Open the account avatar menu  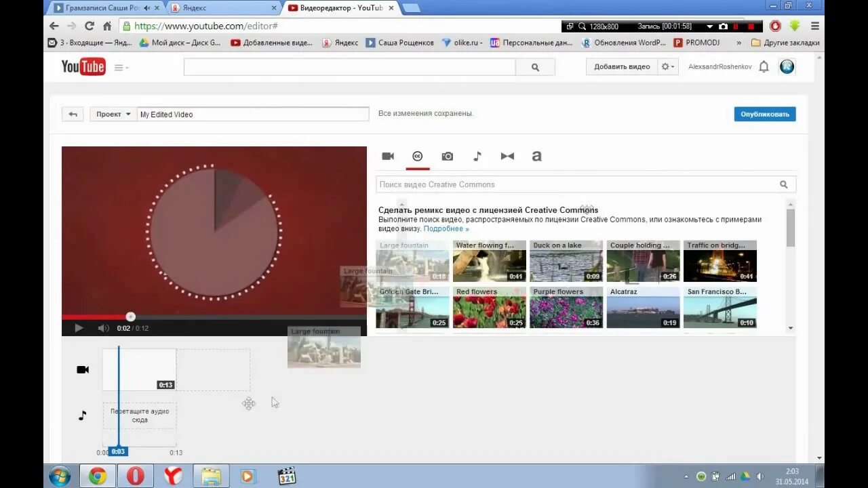point(787,66)
